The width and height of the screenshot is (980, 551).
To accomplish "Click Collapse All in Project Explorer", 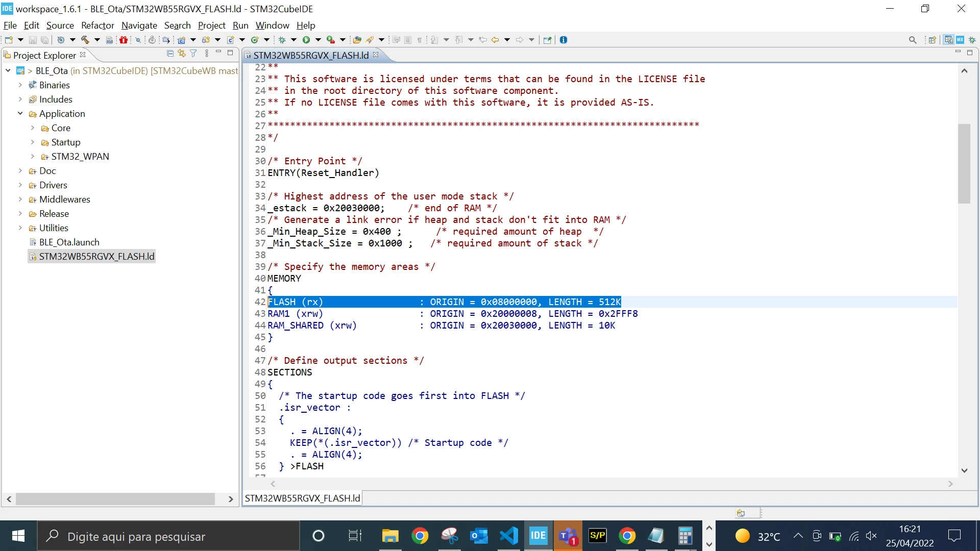I will [x=170, y=53].
